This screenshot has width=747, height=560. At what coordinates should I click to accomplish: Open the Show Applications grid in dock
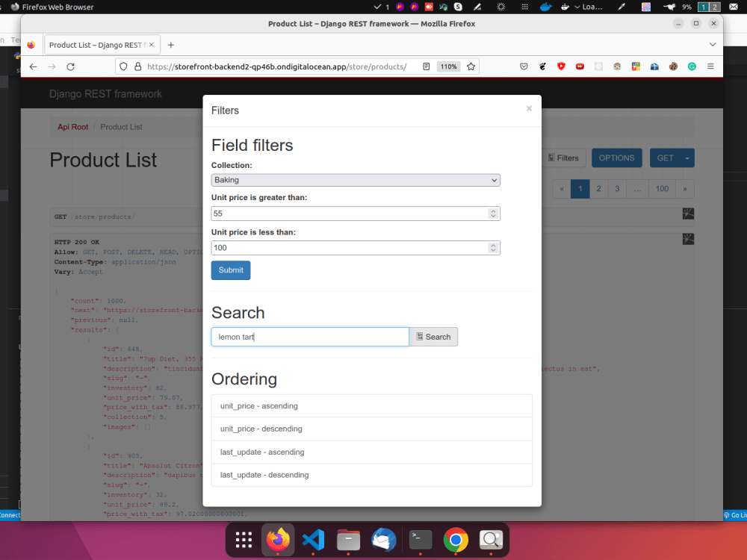pos(244,540)
